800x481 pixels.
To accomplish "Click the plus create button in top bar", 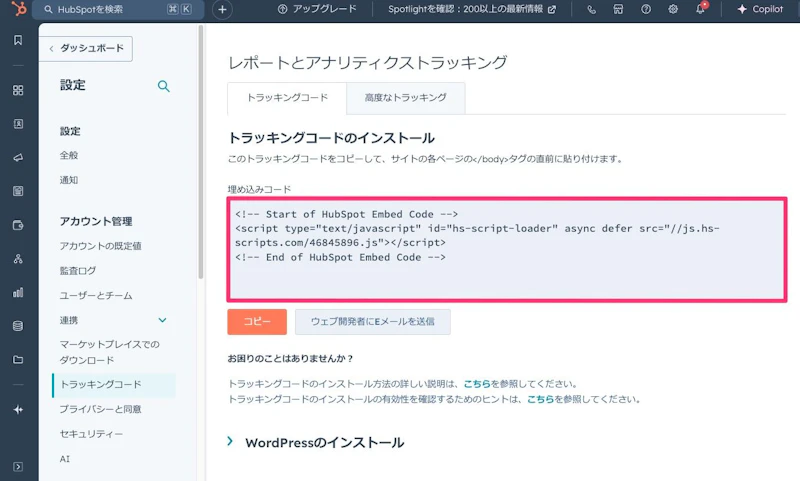I will click(222, 9).
